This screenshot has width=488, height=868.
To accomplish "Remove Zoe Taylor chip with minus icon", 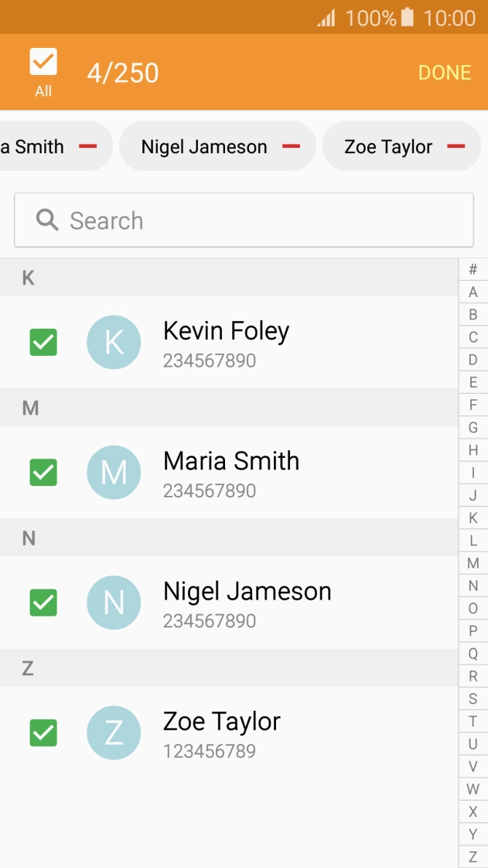I will click(456, 146).
